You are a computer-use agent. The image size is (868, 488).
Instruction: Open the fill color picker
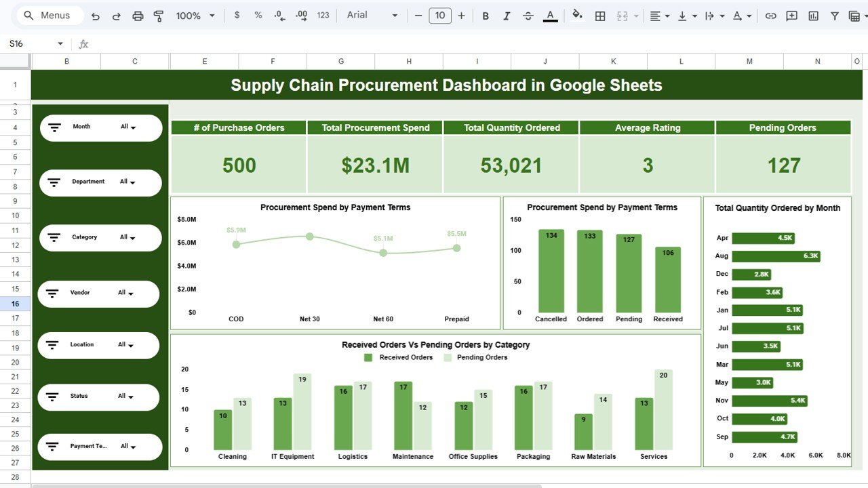pyautogui.click(x=576, y=15)
